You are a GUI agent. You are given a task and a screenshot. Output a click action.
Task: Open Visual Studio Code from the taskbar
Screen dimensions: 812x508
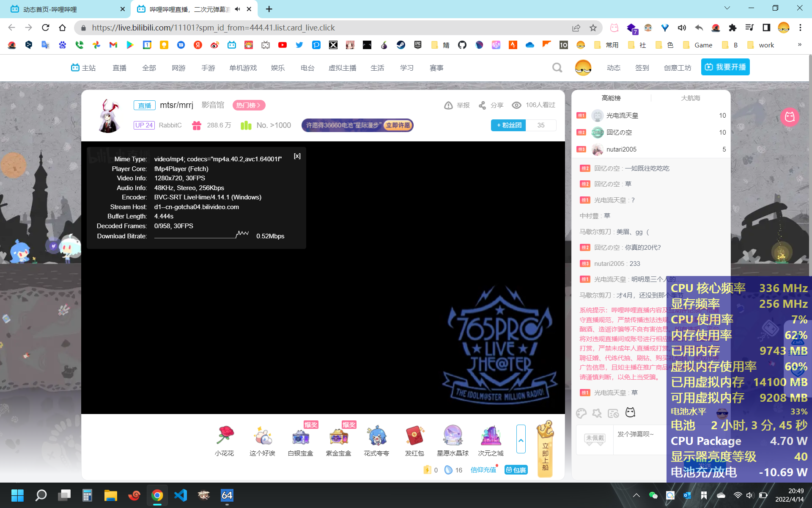(181, 495)
